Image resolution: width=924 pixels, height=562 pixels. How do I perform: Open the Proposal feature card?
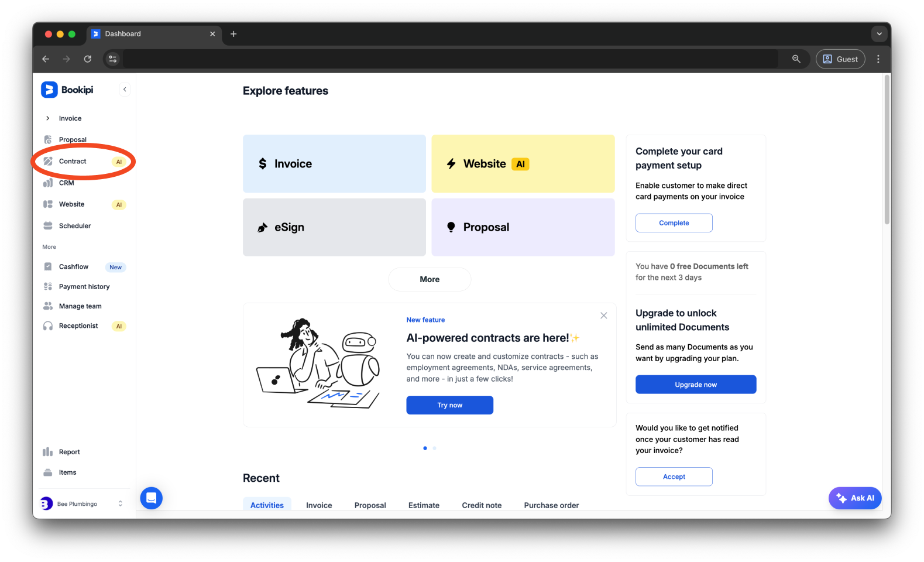tap(523, 227)
